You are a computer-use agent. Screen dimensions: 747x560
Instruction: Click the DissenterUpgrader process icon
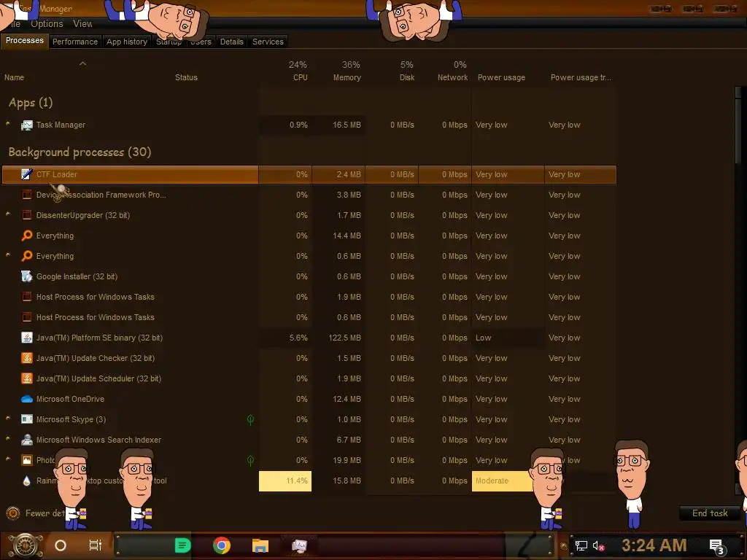point(27,215)
